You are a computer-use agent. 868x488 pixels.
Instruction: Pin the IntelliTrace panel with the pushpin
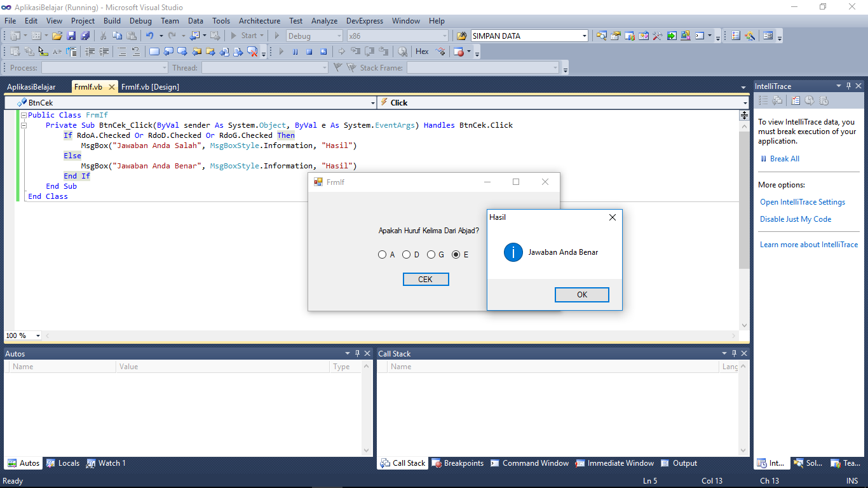(849, 86)
